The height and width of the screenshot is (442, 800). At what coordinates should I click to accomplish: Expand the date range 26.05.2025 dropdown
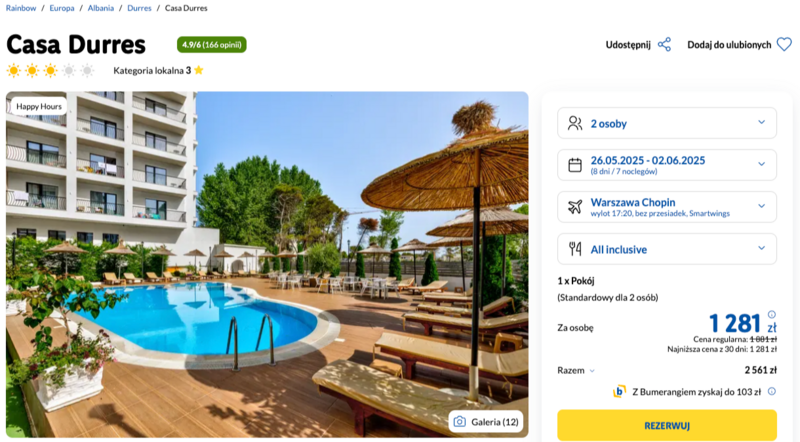click(x=667, y=165)
